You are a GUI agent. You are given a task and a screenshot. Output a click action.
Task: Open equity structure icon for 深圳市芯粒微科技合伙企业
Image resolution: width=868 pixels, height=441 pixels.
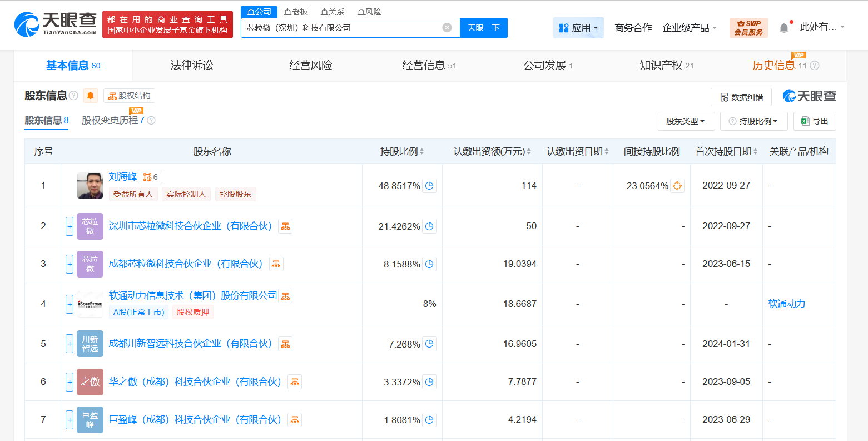(x=285, y=226)
